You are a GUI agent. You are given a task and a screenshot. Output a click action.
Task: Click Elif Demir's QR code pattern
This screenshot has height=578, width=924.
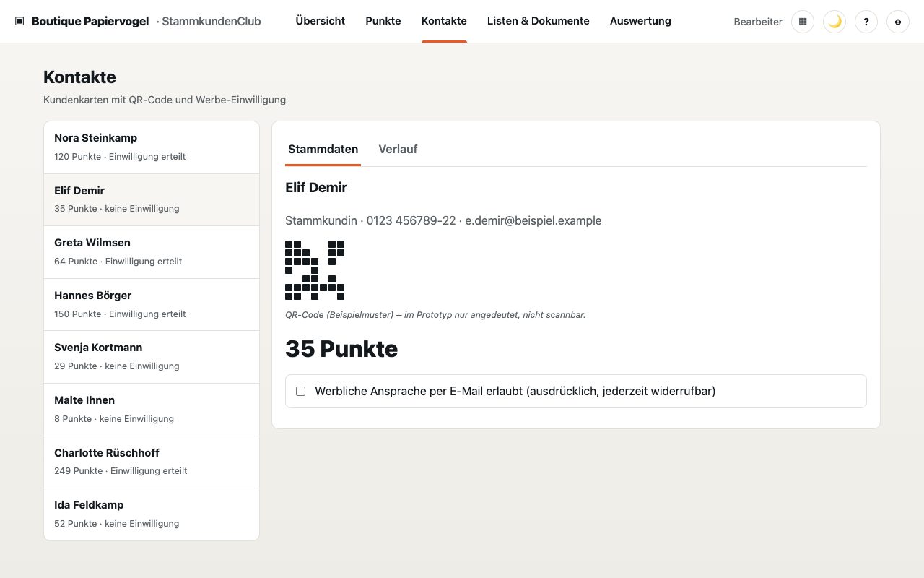point(315,270)
